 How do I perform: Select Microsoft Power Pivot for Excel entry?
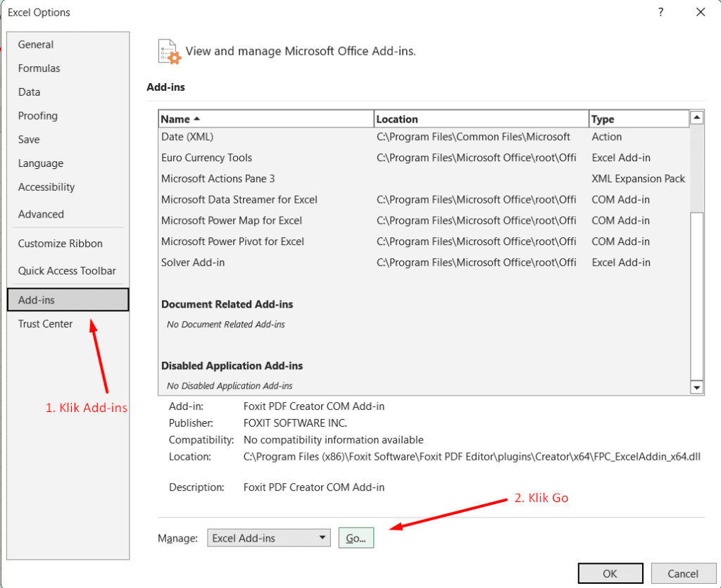[233, 242]
